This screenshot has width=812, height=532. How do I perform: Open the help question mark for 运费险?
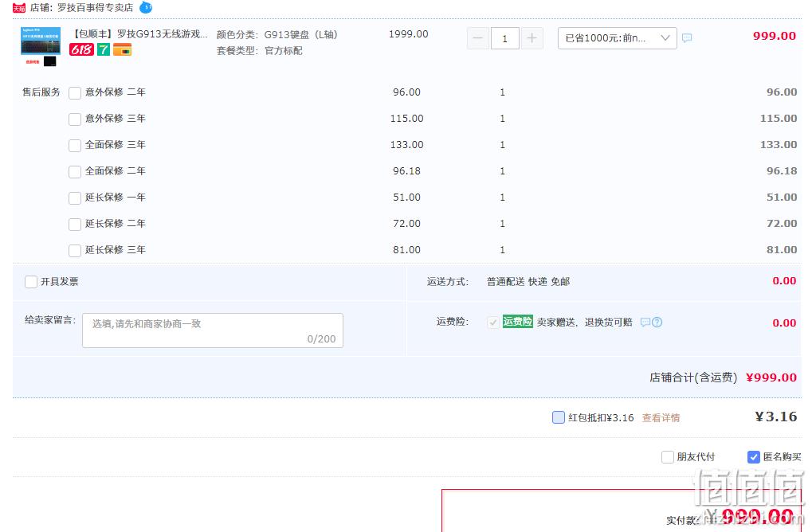[657, 322]
